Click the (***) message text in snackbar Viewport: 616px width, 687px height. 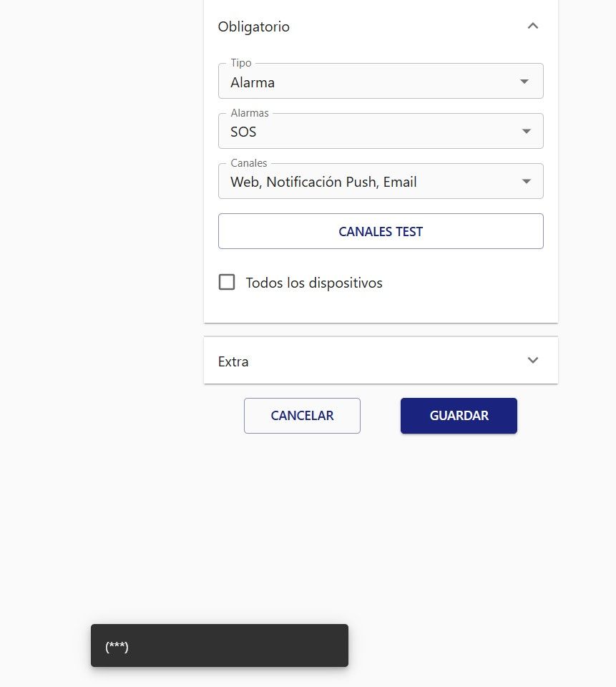tap(117, 647)
